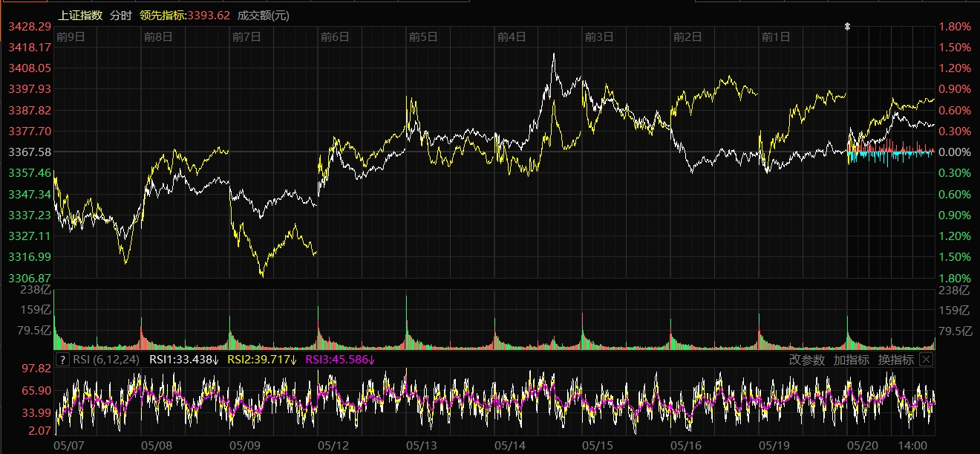Image resolution: width=980 pixels, height=454 pixels.
Task: Select the 前9日 day label
Action: [x=71, y=36]
